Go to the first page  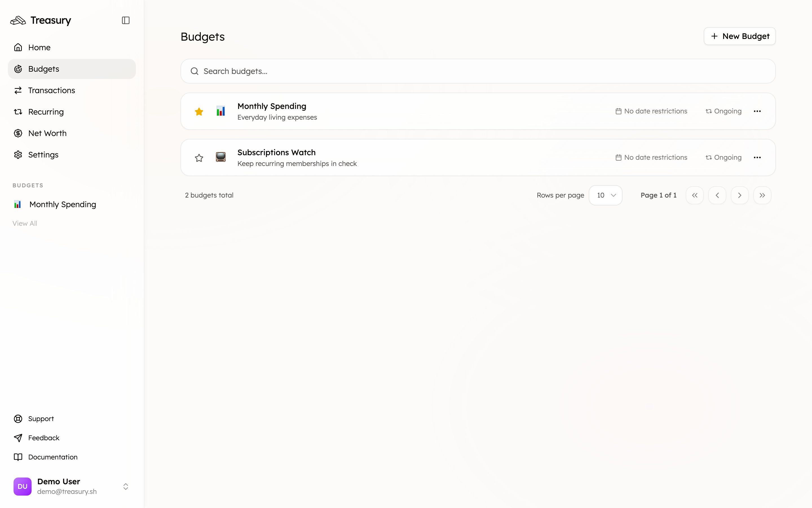click(694, 195)
